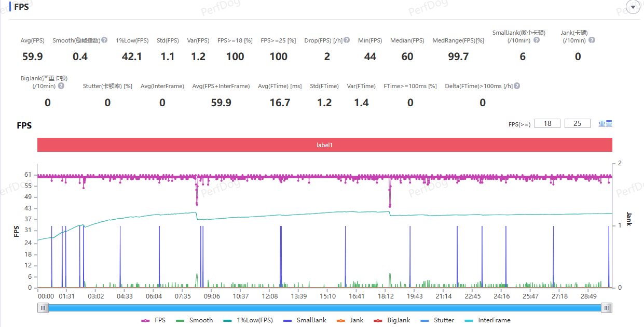
Task: Toggle Stutter series in legend
Action: tap(437, 320)
